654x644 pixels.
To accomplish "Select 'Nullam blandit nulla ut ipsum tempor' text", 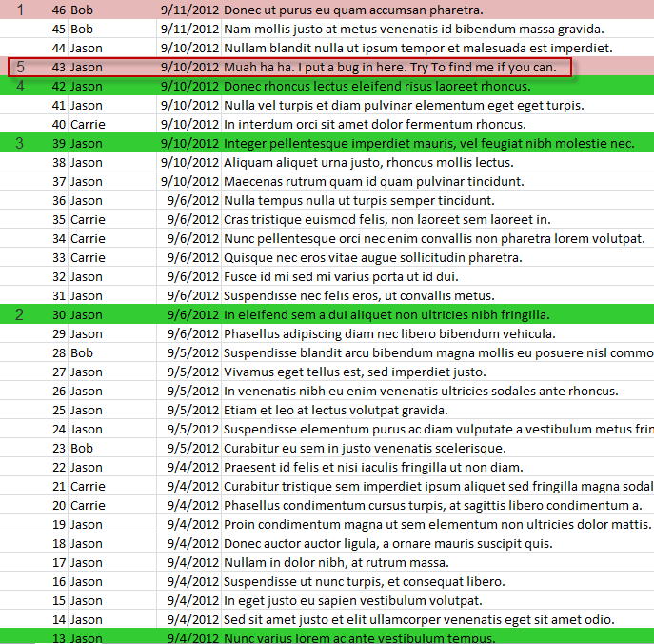I will 418,49.
